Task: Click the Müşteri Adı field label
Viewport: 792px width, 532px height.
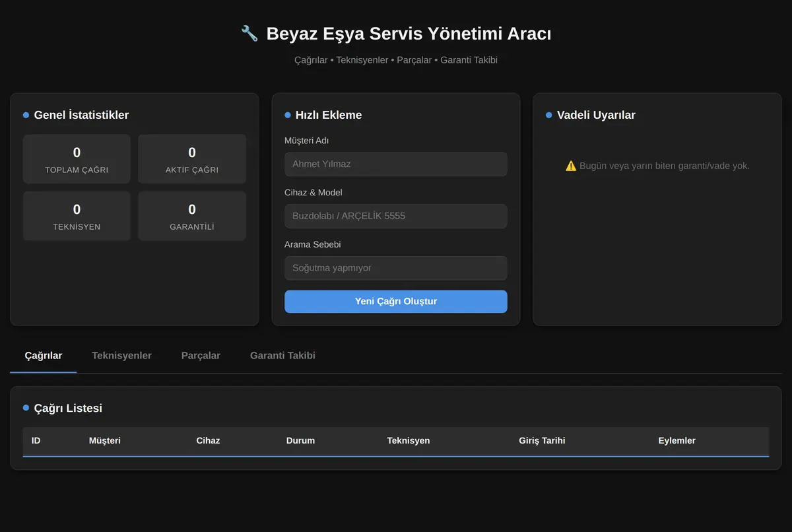Action: (307, 141)
